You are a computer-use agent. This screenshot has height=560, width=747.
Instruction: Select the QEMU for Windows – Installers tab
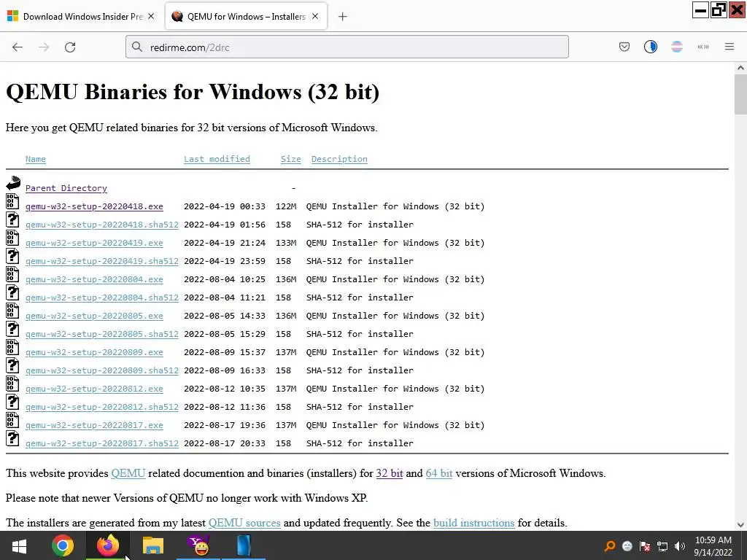click(246, 17)
